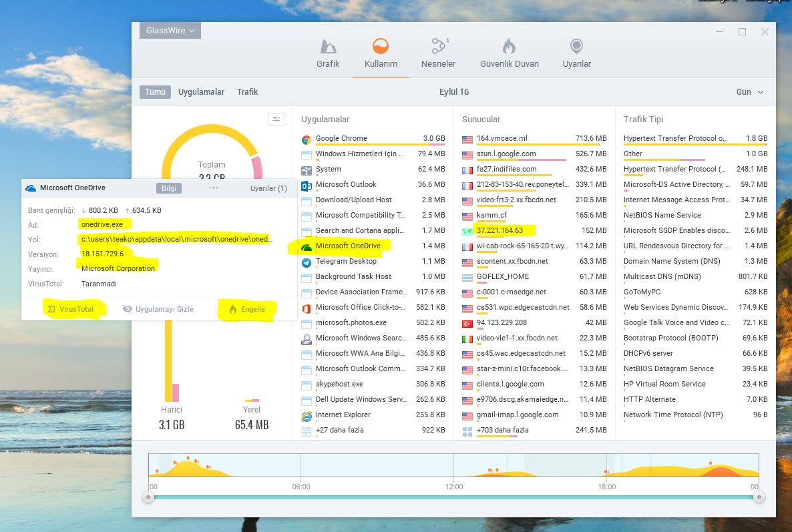Screen dimensions: 792x532
Task: Open the Grafik tab
Action: tap(328, 53)
